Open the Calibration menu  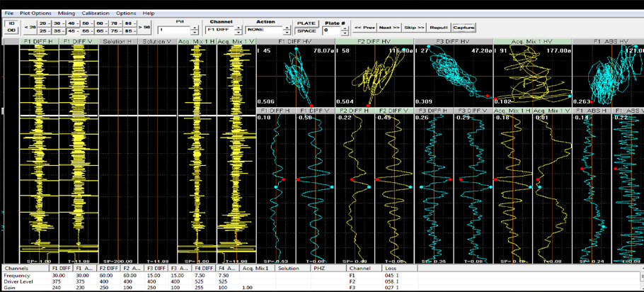(95, 13)
